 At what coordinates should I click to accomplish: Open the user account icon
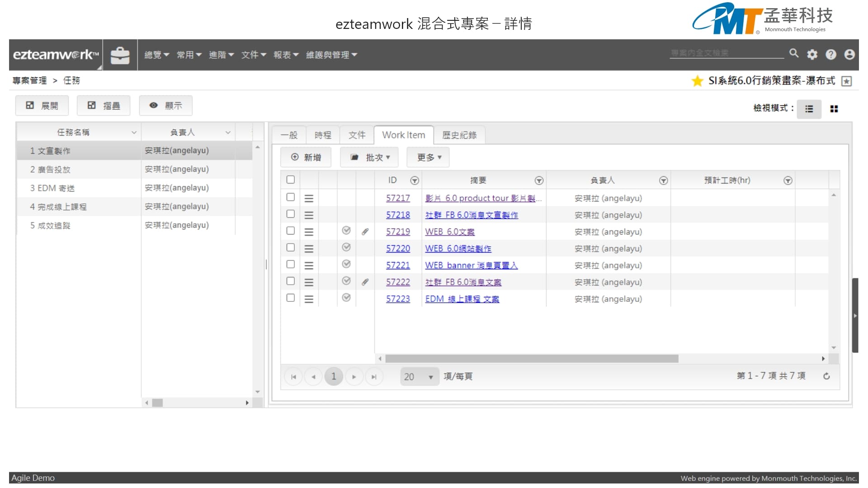pyautogui.click(x=849, y=55)
